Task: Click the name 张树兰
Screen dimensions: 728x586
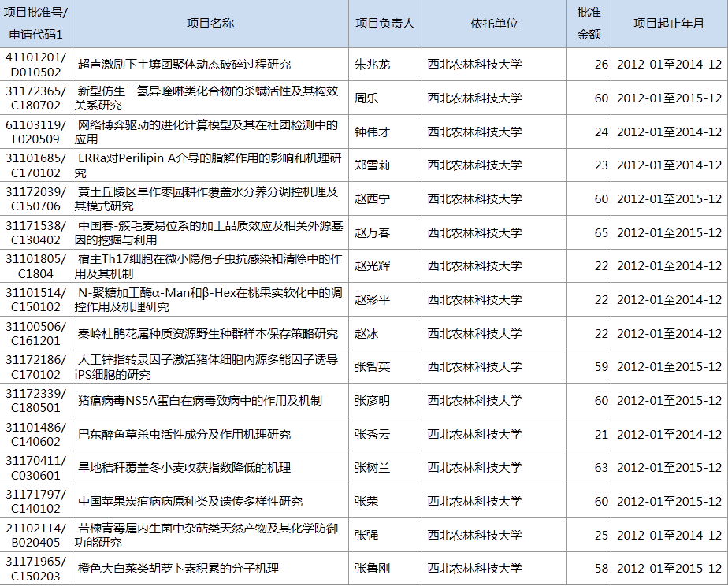Action: tap(373, 468)
